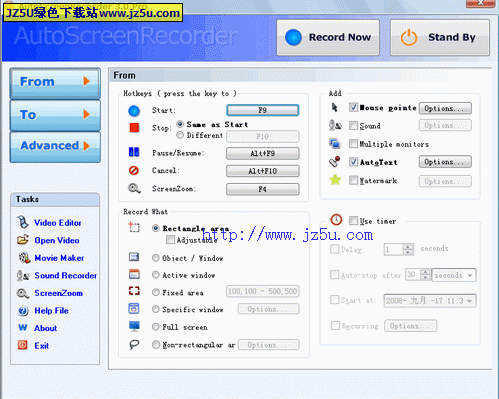
Task: Click the Object / Window icon
Action: tap(134, 257)
